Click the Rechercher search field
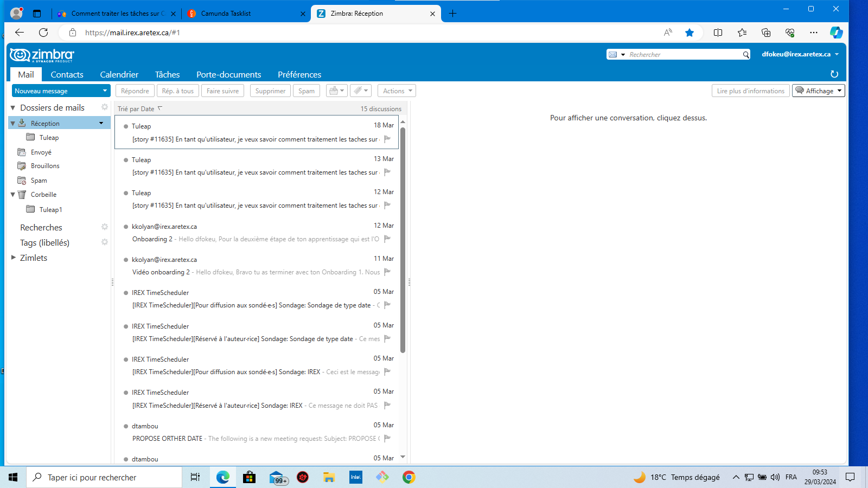Screen dimensions: 868x488 tap(685, 55)
